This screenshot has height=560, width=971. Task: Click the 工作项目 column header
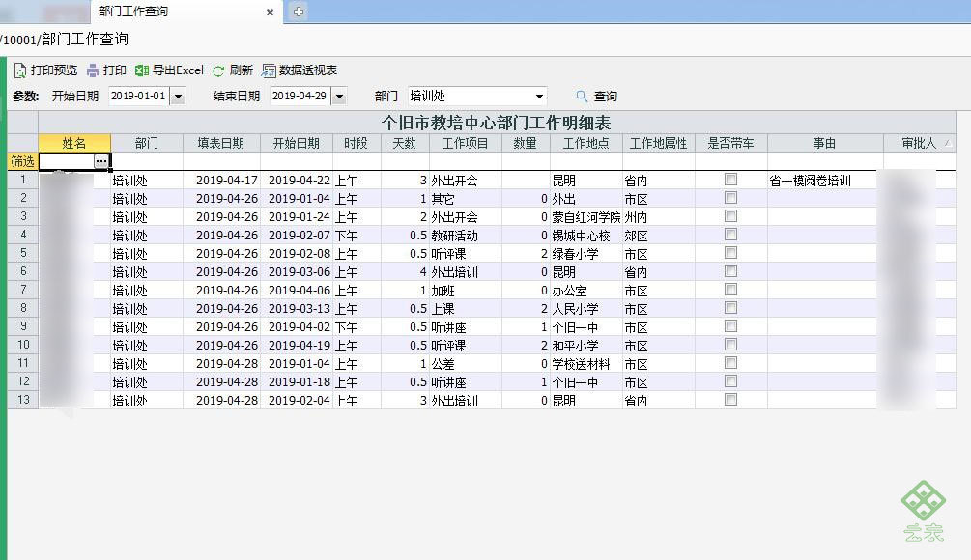click(x=465, y=143)
